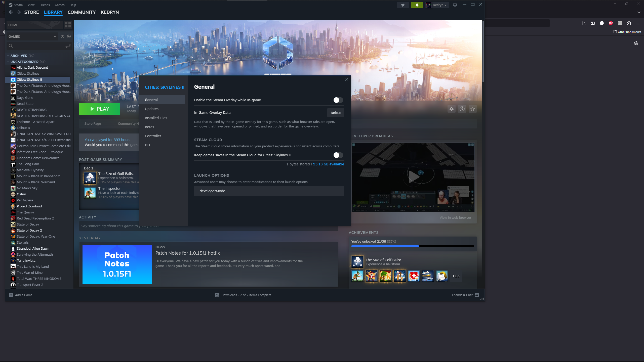Toggle Steam Cloud saves for Cities: Skylines II

click(x=338, y=155)
